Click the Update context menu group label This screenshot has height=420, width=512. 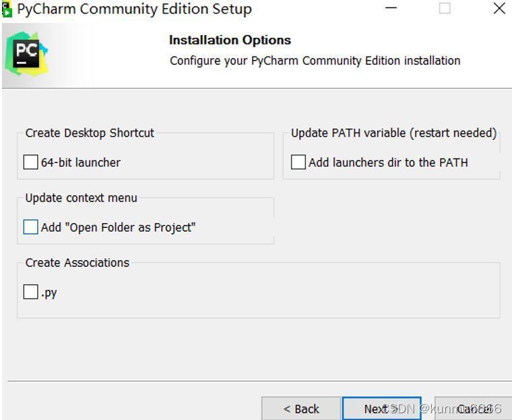(82, 198)
